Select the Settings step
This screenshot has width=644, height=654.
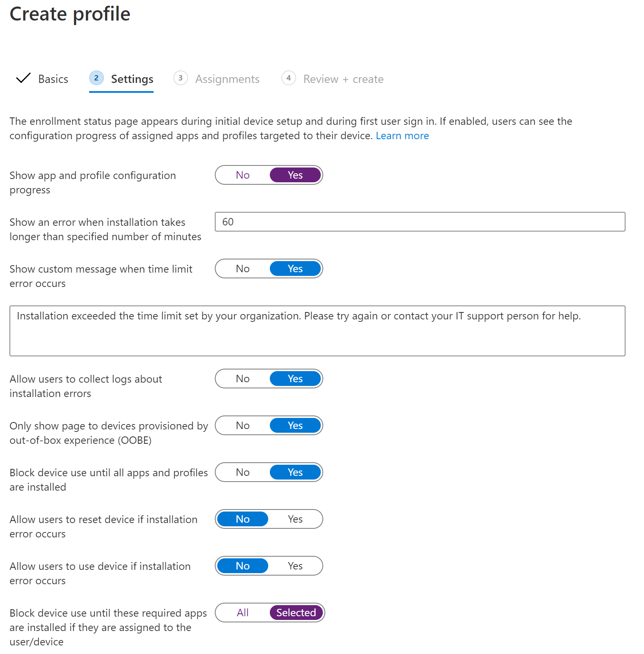point(132,79)
